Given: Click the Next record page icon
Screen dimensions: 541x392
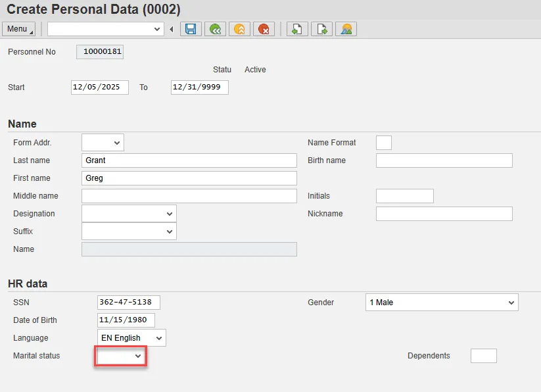Looking at the screenshot, I should coord(321,29).
